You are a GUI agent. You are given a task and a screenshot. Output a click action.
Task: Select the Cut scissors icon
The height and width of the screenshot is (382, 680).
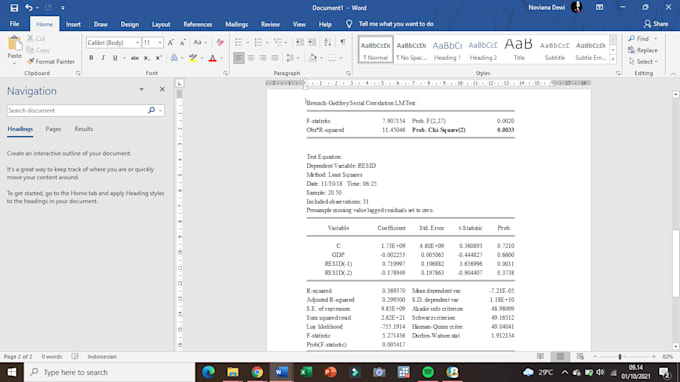click(x=30, y=39)
